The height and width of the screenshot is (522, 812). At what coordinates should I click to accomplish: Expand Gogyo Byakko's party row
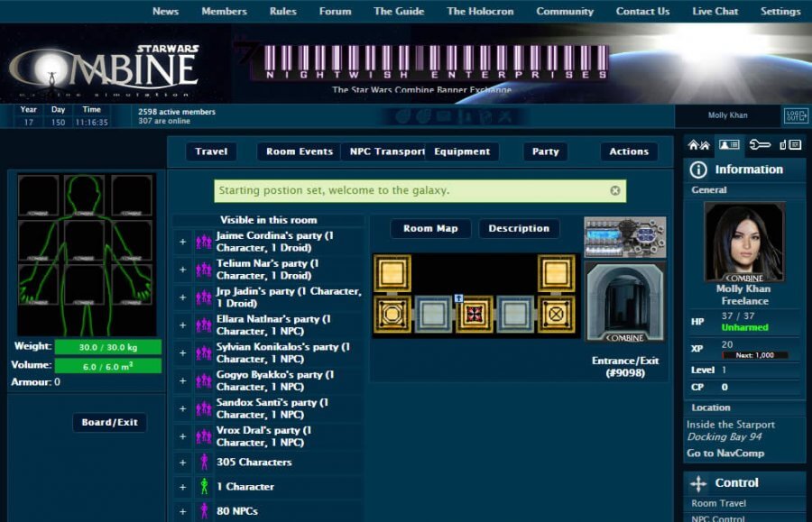click(x=183, y=381)
